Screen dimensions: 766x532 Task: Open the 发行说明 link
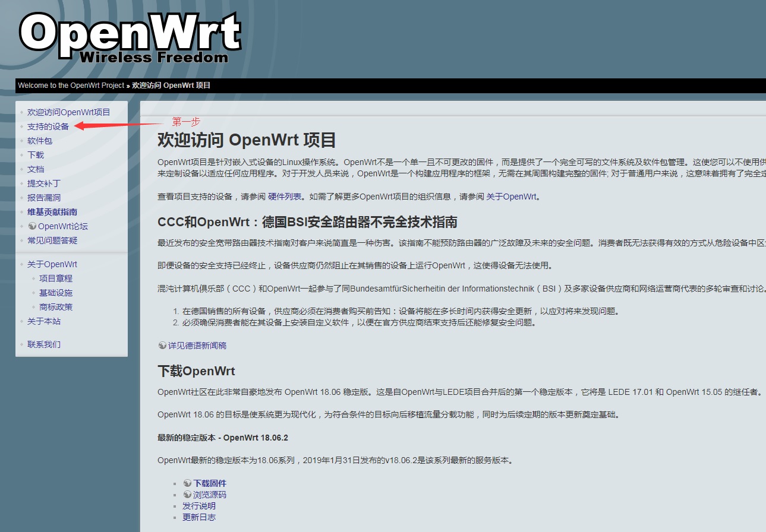(199, 506)
